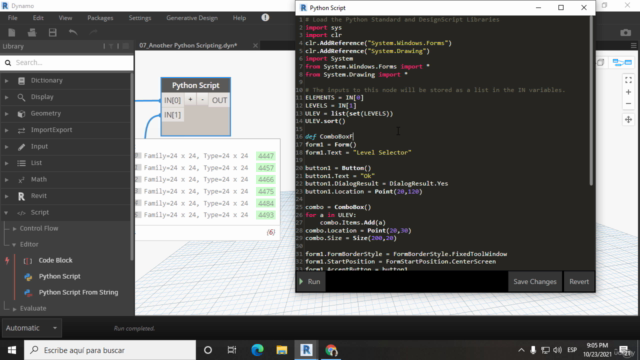Click the Geometry cube icon in the library
This screenshot has height=360, width=640.
click(x=21, y=113)
